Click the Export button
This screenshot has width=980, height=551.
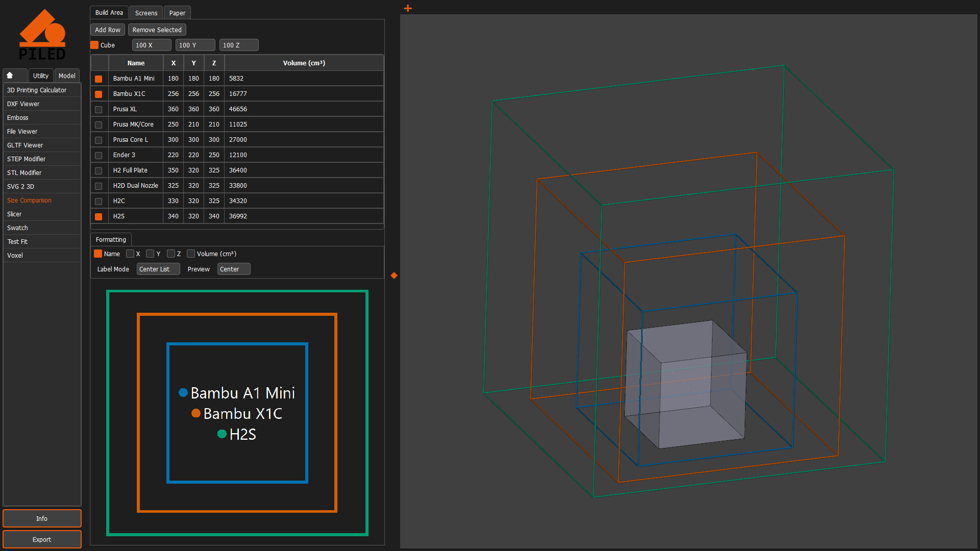coord(42,539)
